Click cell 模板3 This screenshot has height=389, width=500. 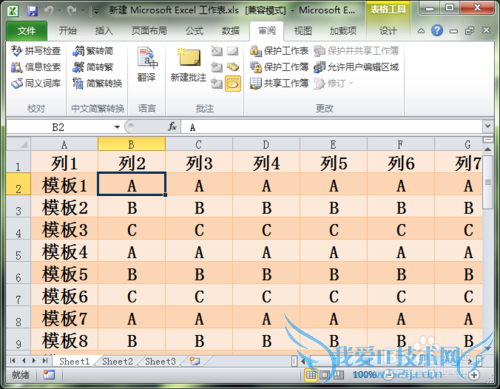click(64, 229)
